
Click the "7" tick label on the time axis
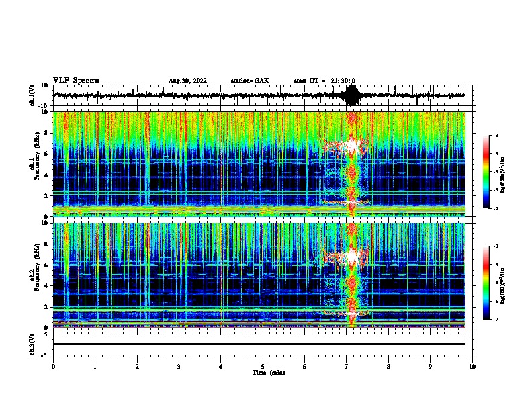[347, 367]
